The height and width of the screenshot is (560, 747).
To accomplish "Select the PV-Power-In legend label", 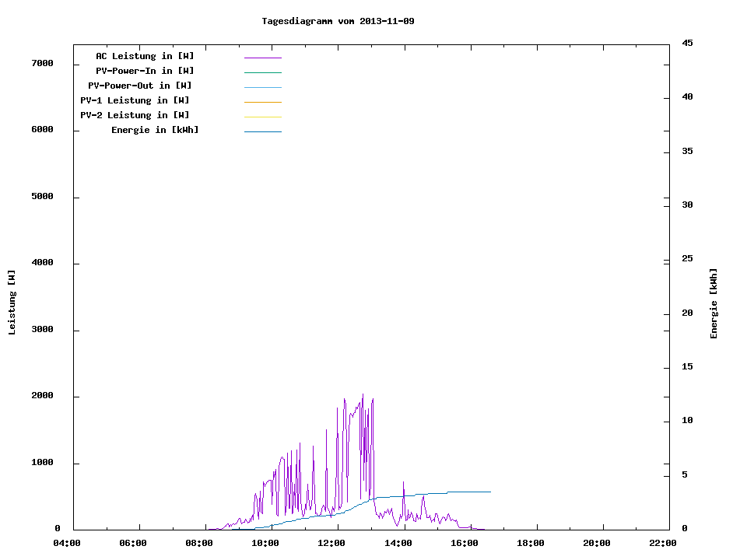I will pyautogui.click(x=145, y=71).
